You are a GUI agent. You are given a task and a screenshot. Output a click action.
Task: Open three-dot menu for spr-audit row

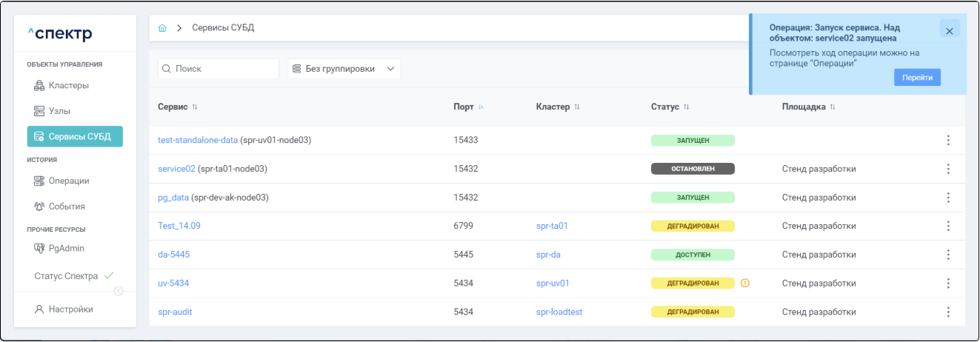948,312
